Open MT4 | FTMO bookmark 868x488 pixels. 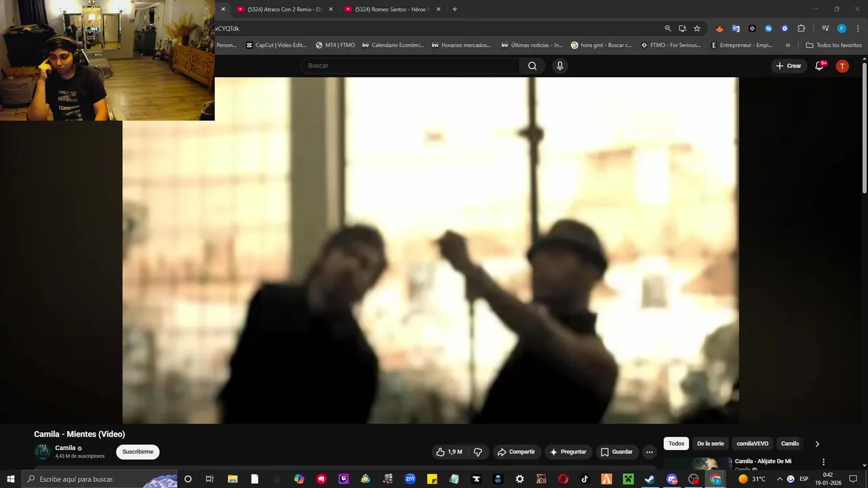[x=335, y=45]
